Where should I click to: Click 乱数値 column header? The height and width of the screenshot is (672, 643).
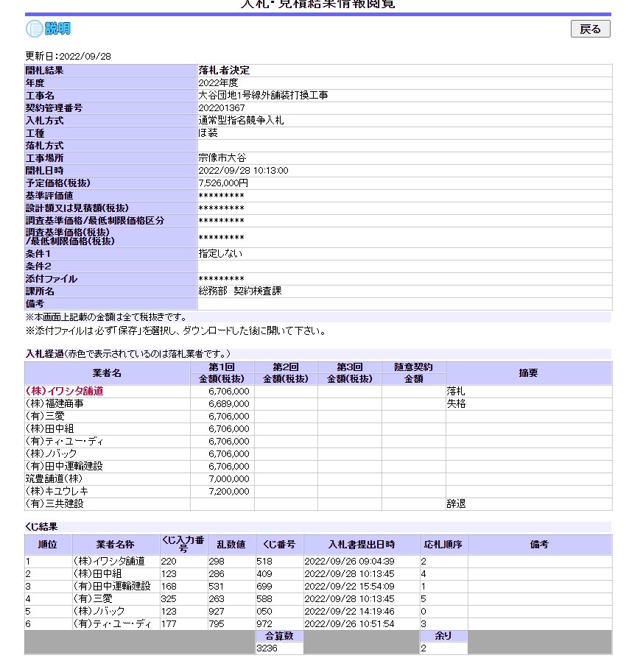[x=231, y=545]
